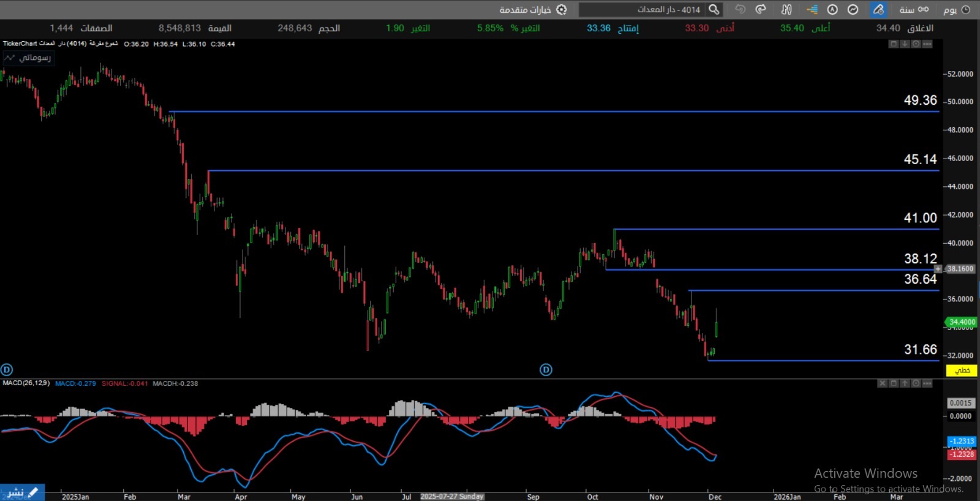Select the highlighted drawing tools icon

[x=878, y=9]
